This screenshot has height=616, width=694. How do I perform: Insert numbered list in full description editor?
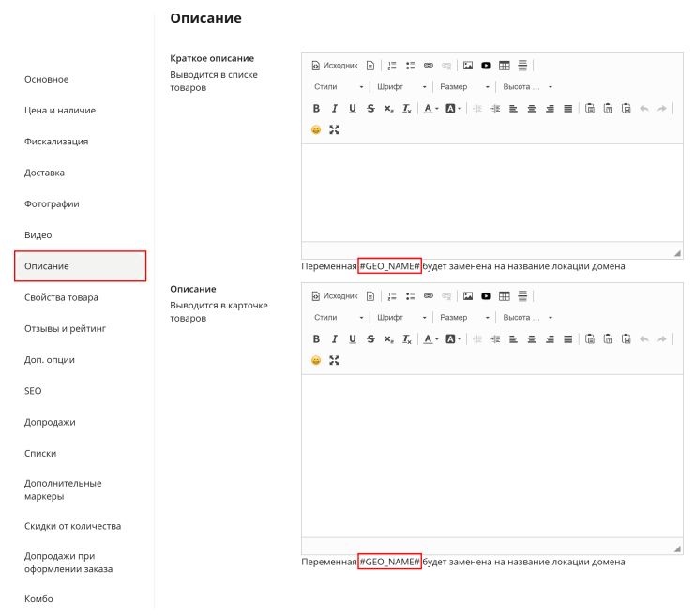392,296
